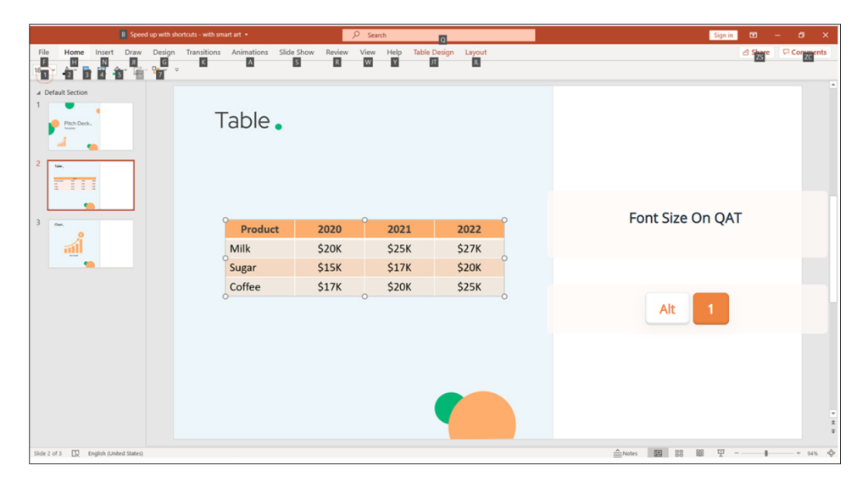Switch to Slide Sorter view in status bar

pos(679,453)
